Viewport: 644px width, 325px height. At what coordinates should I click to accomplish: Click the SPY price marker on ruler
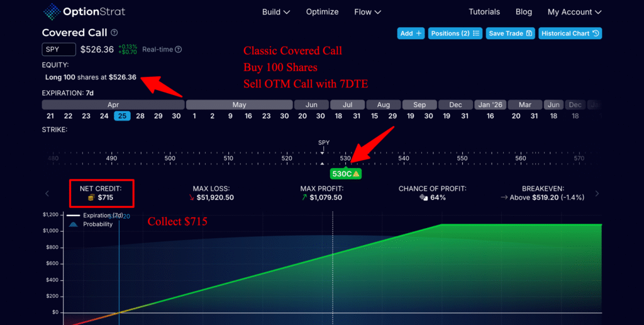coord(324,143)
